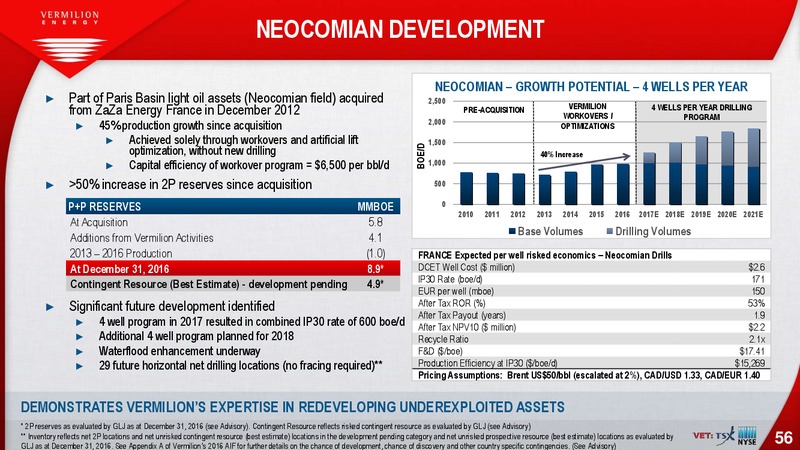This screenshot has height=450, width=800.
Task: Select the 29 future horizontal net drilling locations bullet
Action: [241, 365]
